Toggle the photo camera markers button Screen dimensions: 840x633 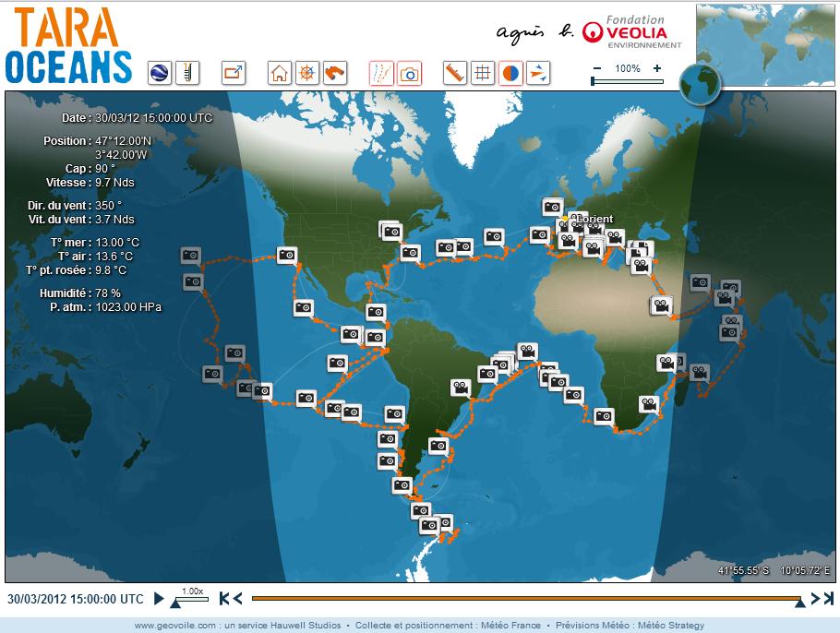(409, 73)
